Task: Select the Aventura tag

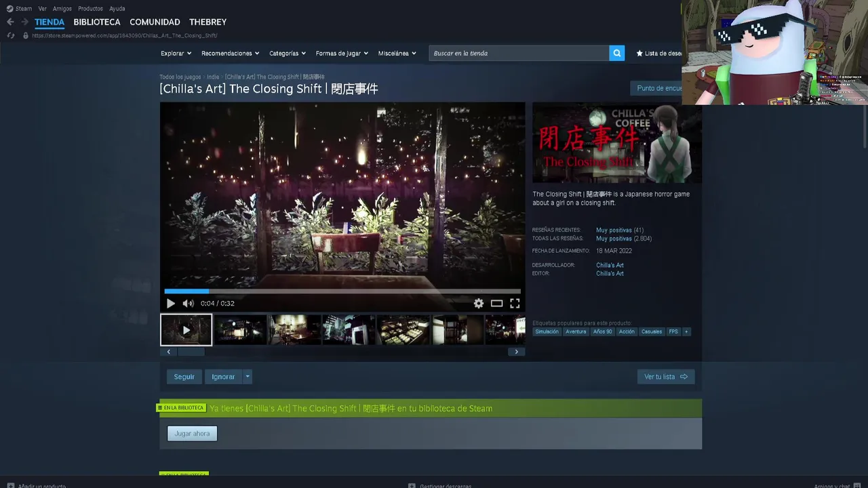Action: tap(576, 331)
